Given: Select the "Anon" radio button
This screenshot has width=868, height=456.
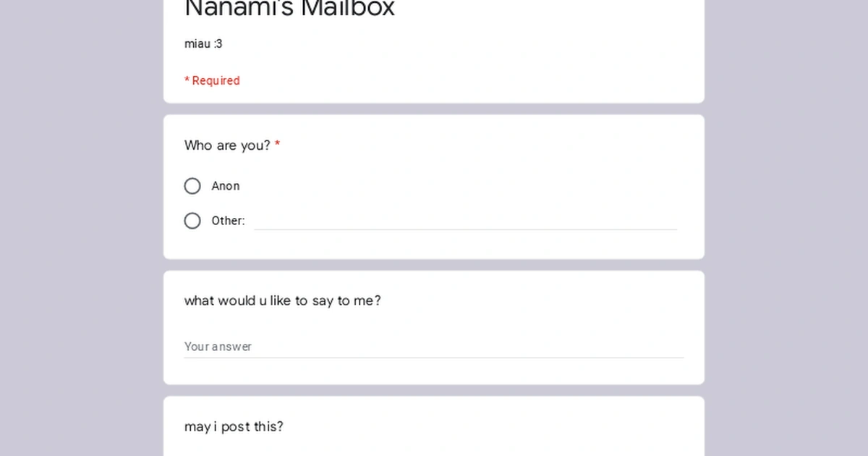Looking at the screenshot, I should pos(192,186).
